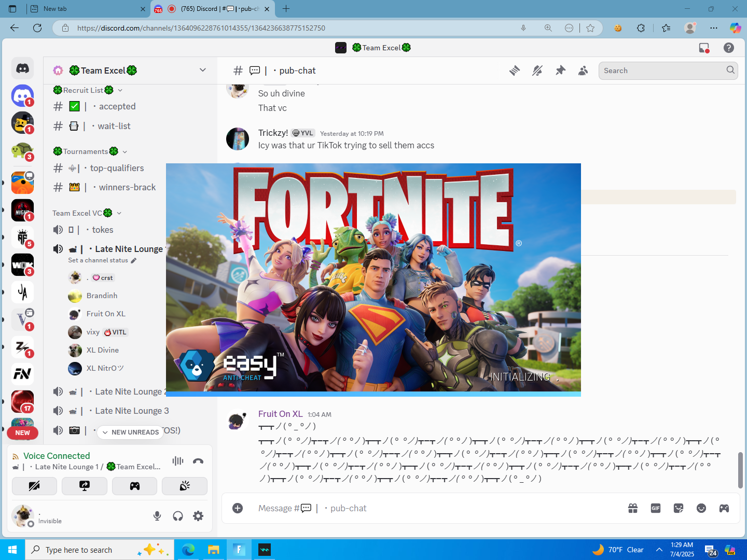
Task: Open a new browser tab with plus
Action: point(286,9)
